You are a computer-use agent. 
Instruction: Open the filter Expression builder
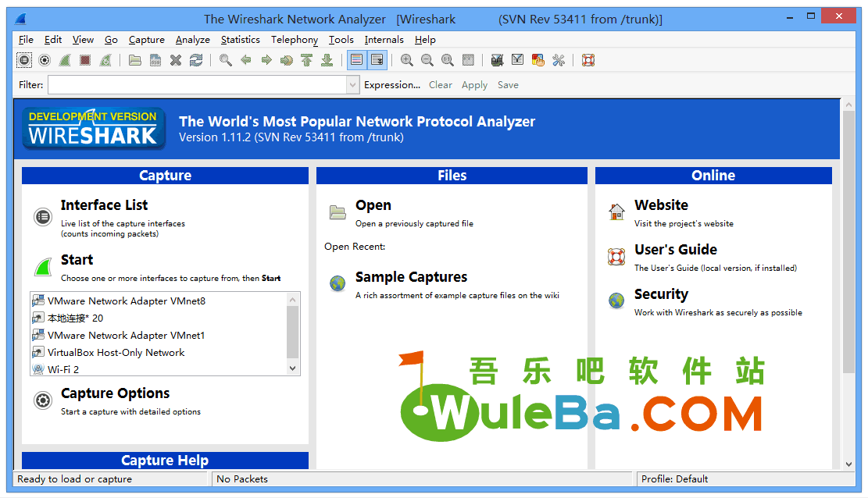392,84
